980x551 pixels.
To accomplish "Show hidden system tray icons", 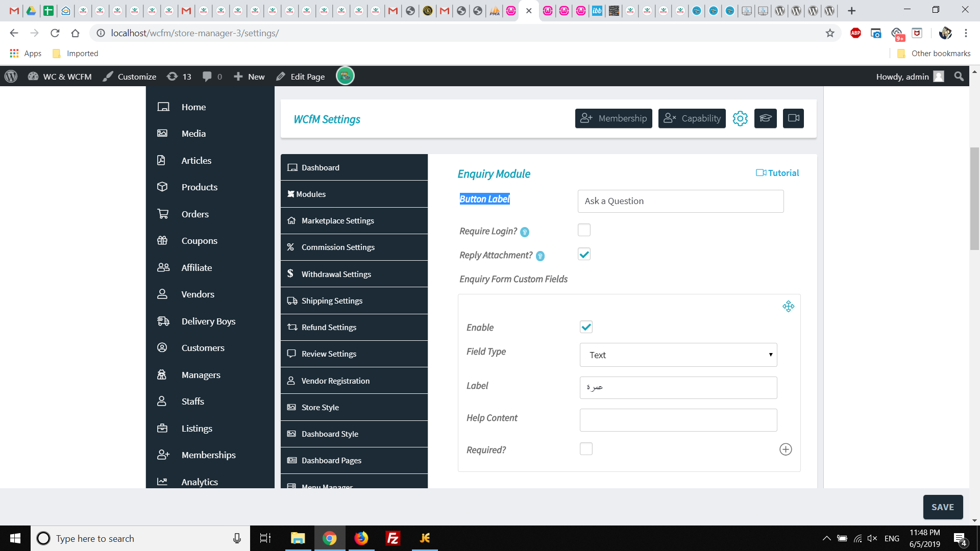I will point(826,538).
